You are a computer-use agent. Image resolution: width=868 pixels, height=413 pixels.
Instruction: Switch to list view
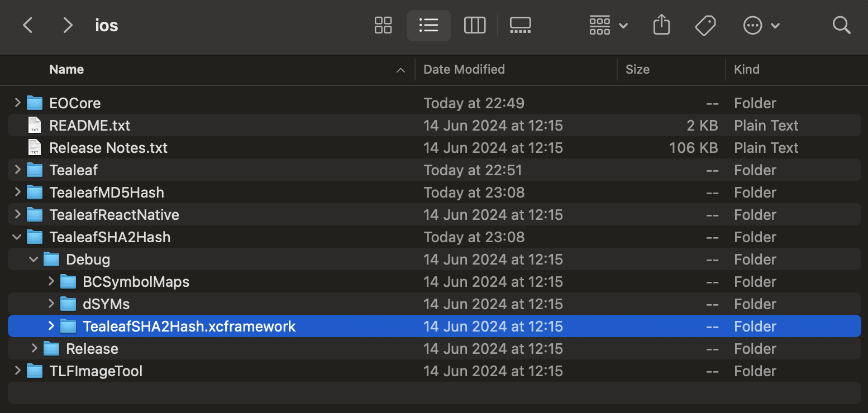click(x=428, y=25)
